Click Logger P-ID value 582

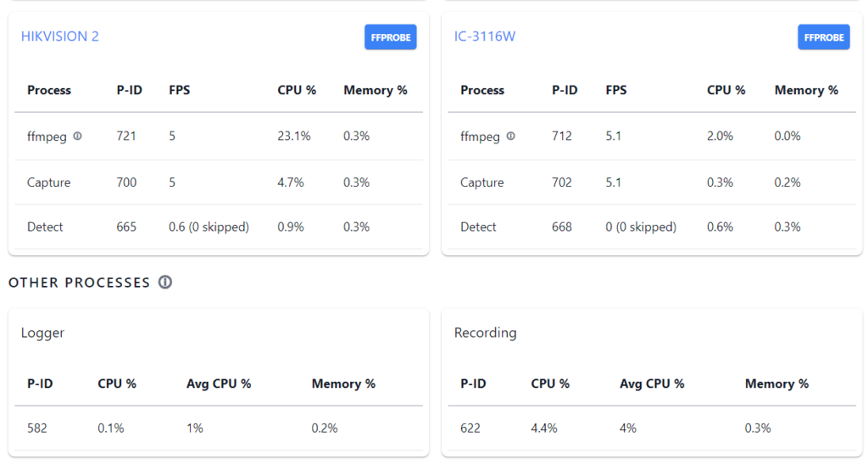[36, 428]
